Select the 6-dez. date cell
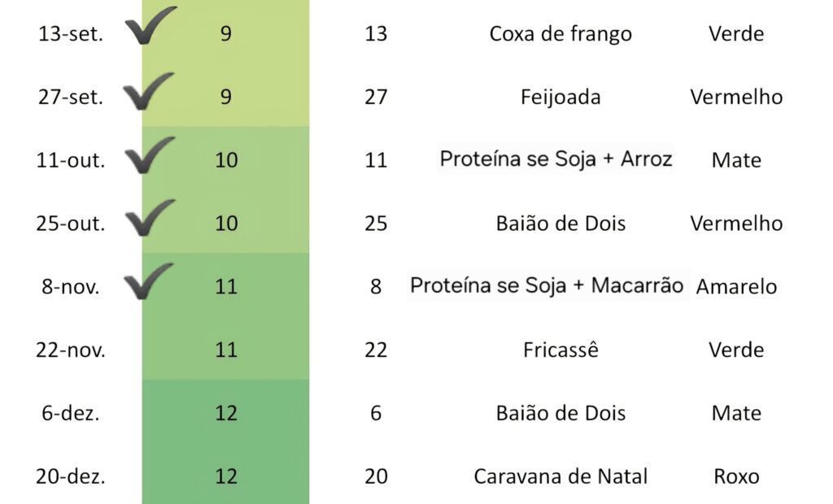 click(70, 413)
